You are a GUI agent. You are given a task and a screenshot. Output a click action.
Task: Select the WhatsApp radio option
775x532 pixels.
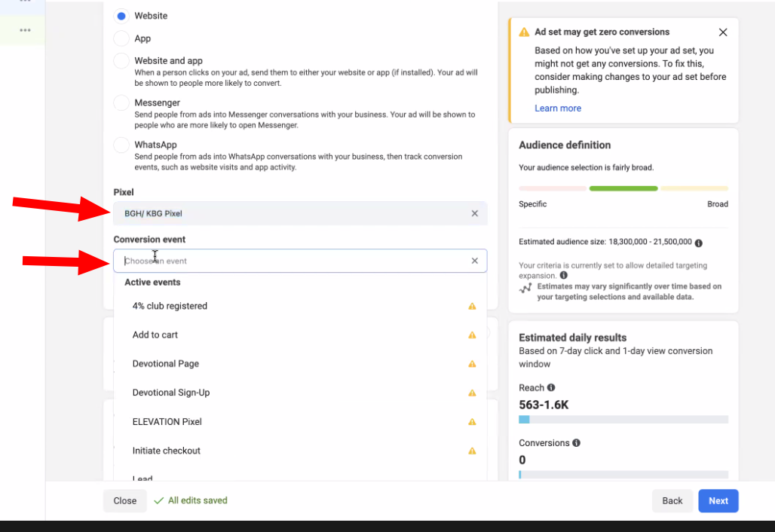click(x=121, y=145)
